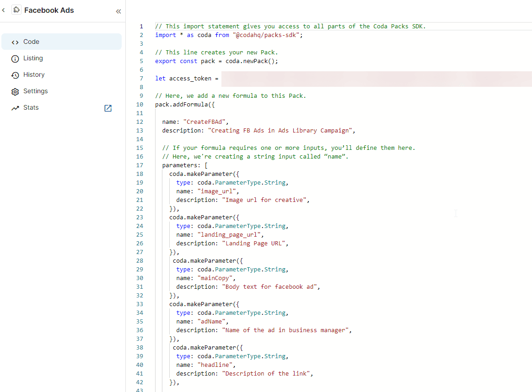Click the "@codahq/packs-sdk" string
This screenshot has height=392, width=532.
click(x=266, y=35)
